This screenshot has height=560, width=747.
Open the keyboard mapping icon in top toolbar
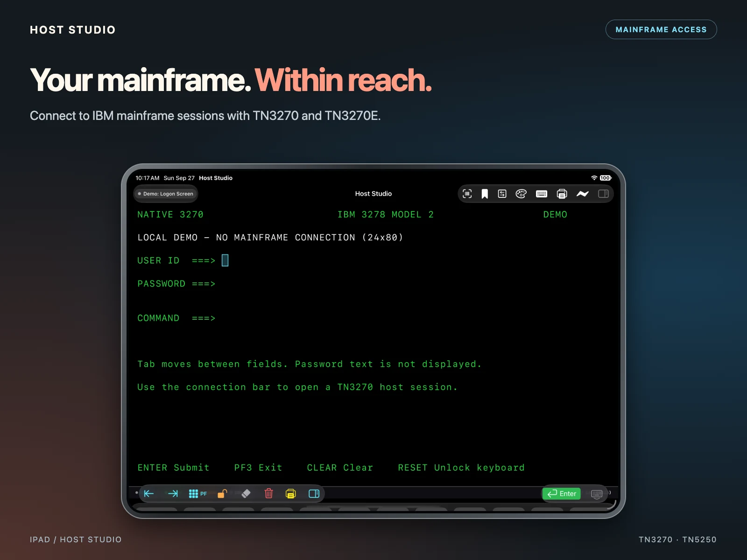click(x=542, y=194)
